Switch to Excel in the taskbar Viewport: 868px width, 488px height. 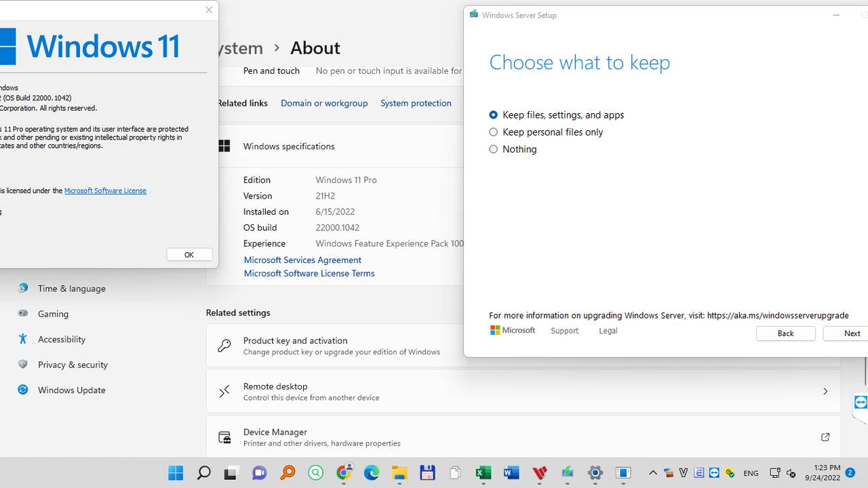pyautogui.click(x=484, y=472)
